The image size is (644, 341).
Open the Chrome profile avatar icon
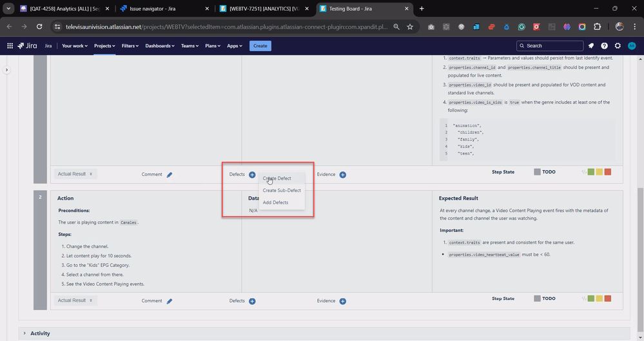[x=620, y=26]
